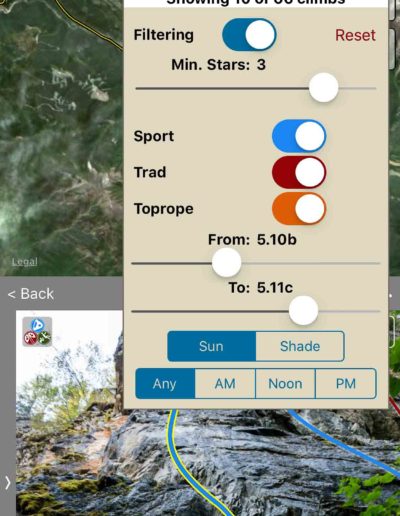
Task: Tap the green toprope icon on photo
Action: 44,338
